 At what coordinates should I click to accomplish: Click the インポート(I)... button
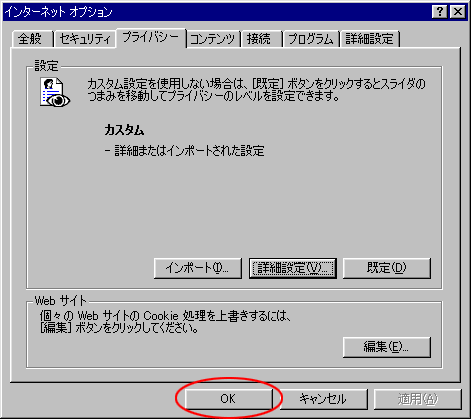(198, 268)
